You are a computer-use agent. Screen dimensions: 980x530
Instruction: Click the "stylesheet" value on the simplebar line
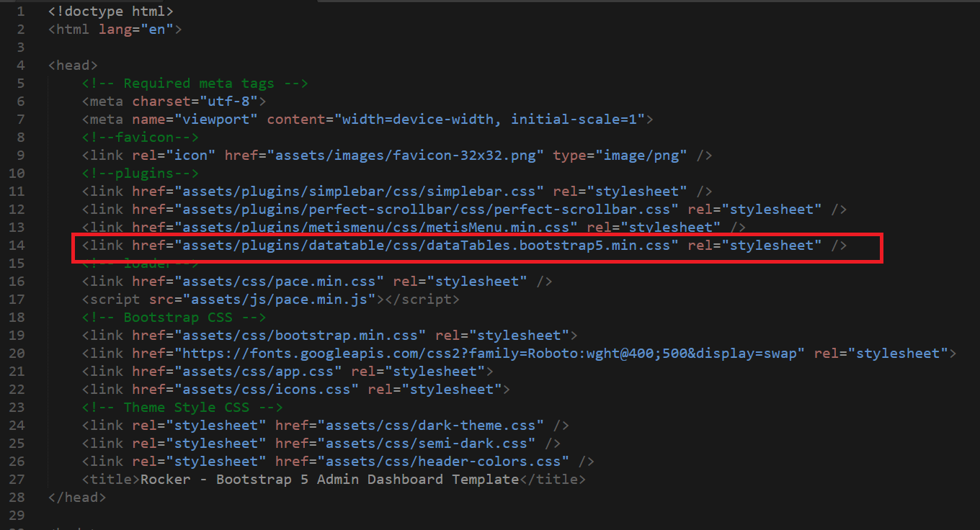pyautogui.click(x=637, y=192)
